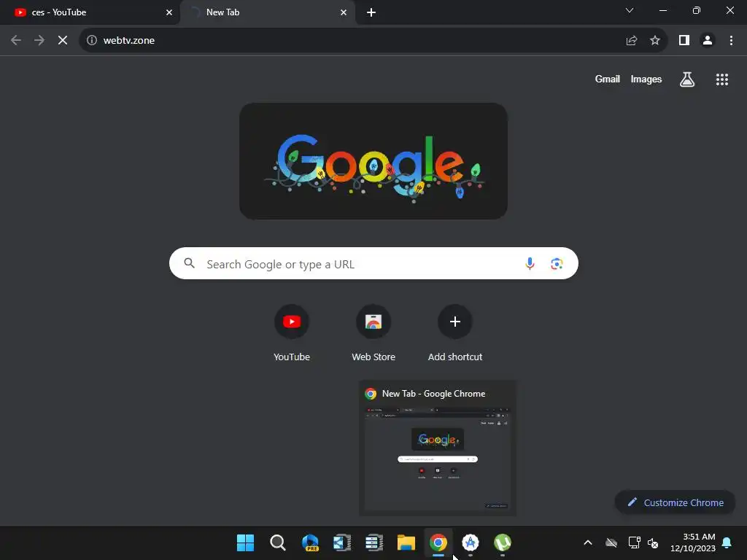Click Customize Chrome button
747x560 pixels.
pyautogui.click(x=675, y=502)
